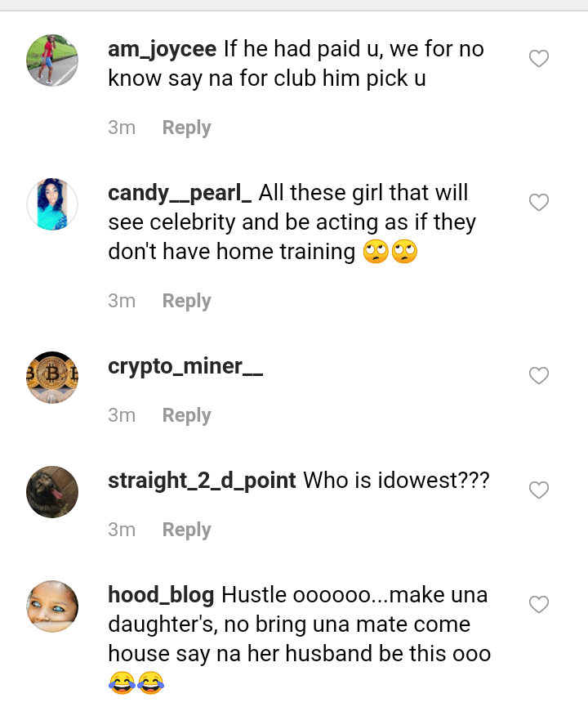Select the 3m timestamp under am_joycee
The height and width of the screenshot is (716, 588).
tap(122, 128)
